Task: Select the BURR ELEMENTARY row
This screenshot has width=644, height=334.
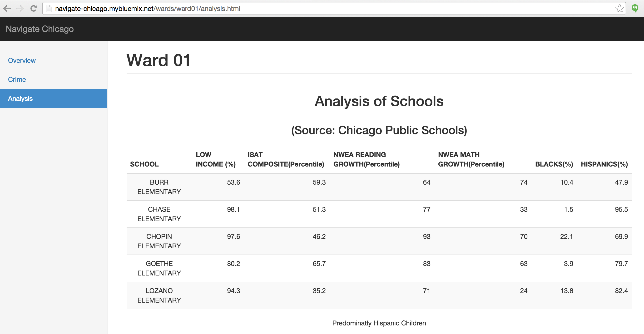Action: [159, 187]
